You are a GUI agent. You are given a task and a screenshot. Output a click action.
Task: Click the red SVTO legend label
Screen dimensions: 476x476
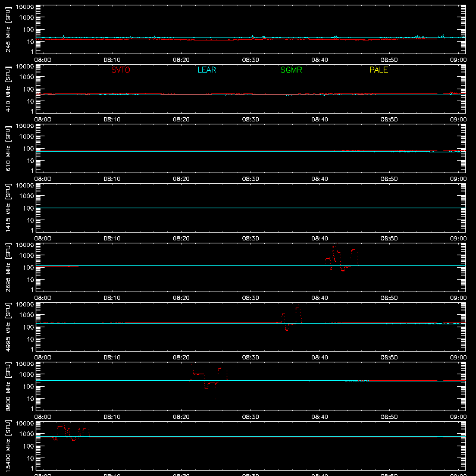click(x=121, y=70)
